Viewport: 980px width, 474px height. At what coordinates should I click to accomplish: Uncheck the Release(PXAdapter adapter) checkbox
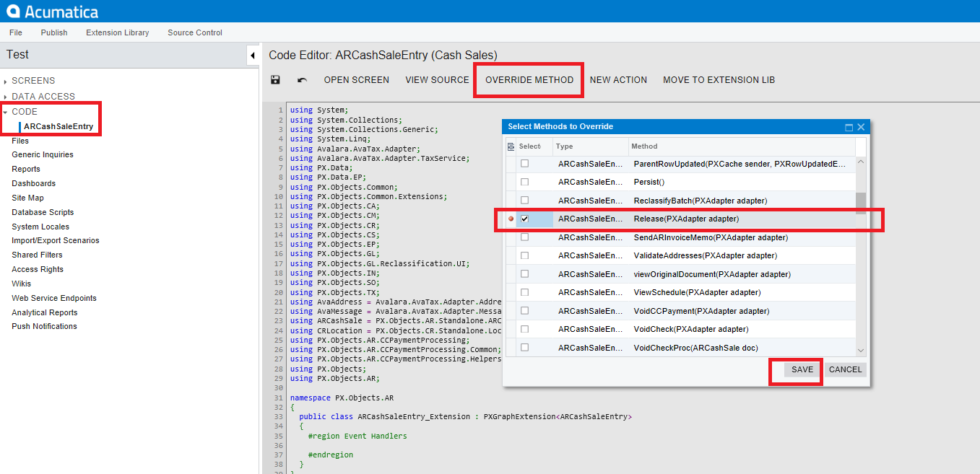click(524, 219)
